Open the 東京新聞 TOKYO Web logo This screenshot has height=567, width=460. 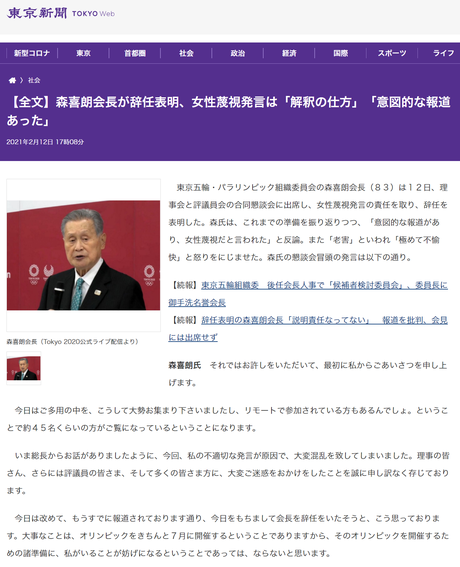[61, 13]
